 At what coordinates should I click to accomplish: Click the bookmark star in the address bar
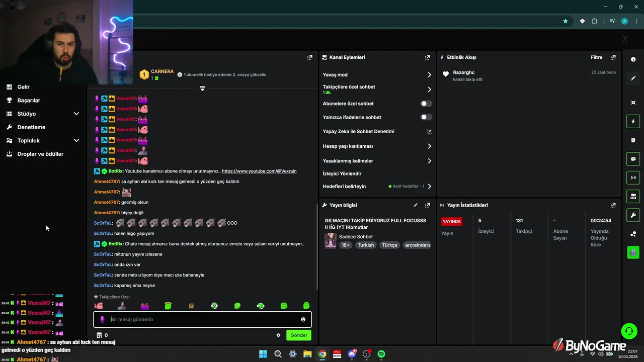tap(566, 21)
